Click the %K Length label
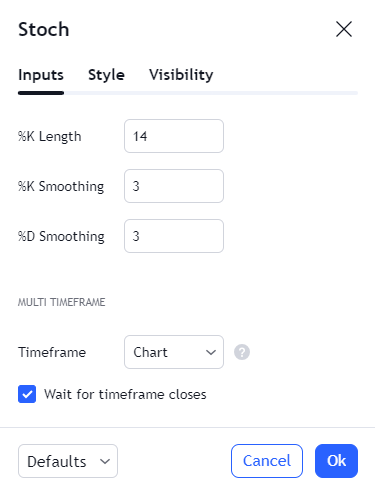The image size is (375, 491). pyautogui.click(x=50, y=136)
